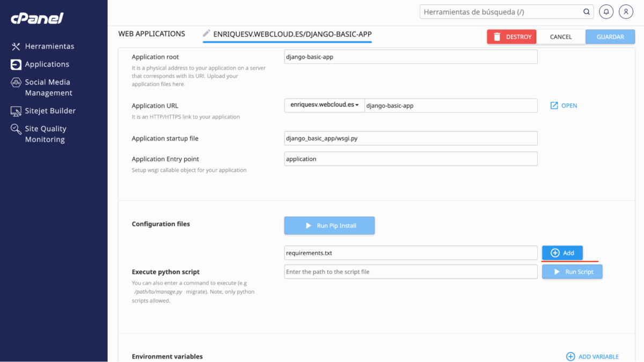Click the WEB APPLICATIONS breadcrumb
Viewport: 644px width, 362px height.
[151, 34]
